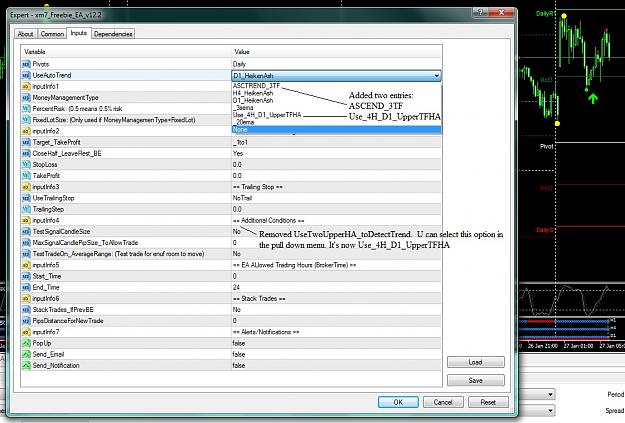Open the Period dropdown behind the dialog
Viewport: 625px width, 423px height.
pyautogui.click(x=550, y=395)
